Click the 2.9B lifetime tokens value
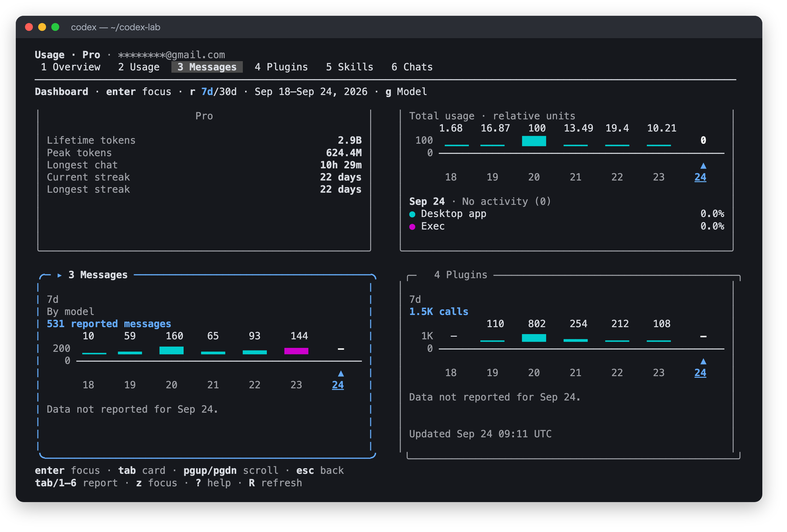Image resolution: width=787 pixels, height=532 pixels. [x=349, y=140]
